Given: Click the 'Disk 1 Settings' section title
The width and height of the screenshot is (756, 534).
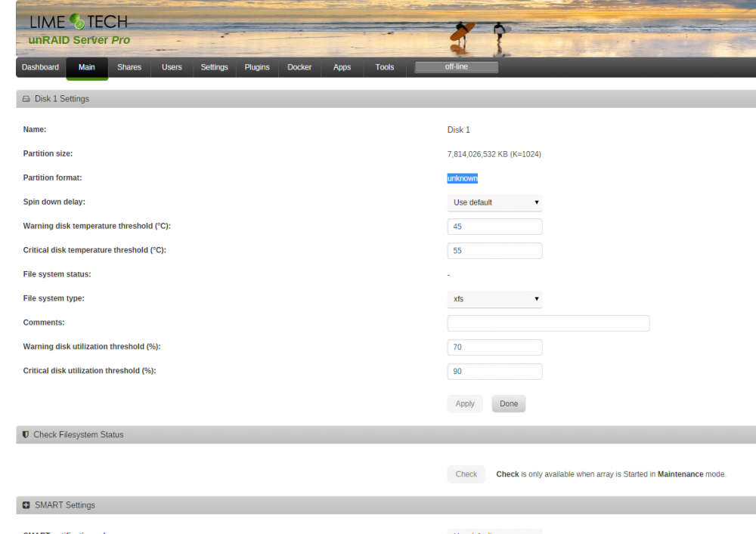Looking at the screenshot, I should coord(62,99).
